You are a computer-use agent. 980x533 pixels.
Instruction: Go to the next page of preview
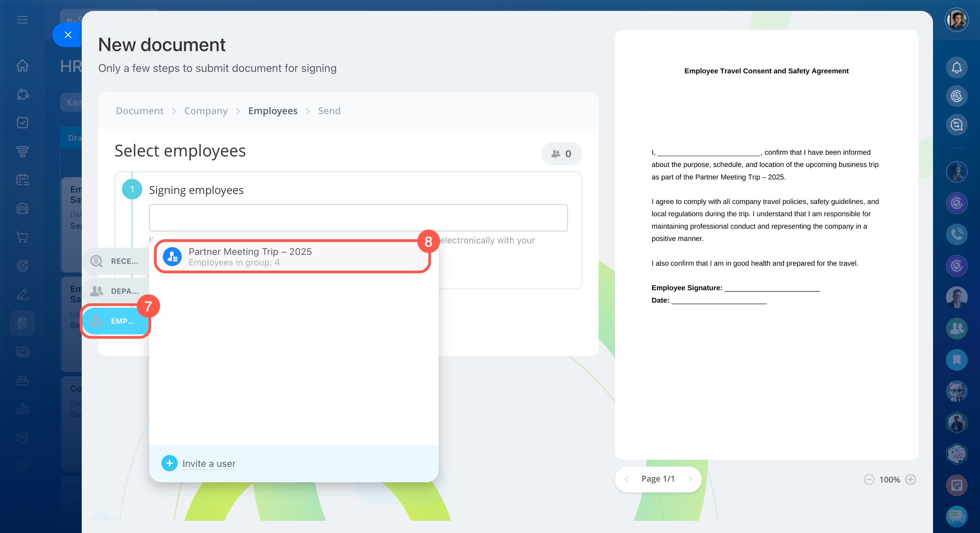coord(690,479)
